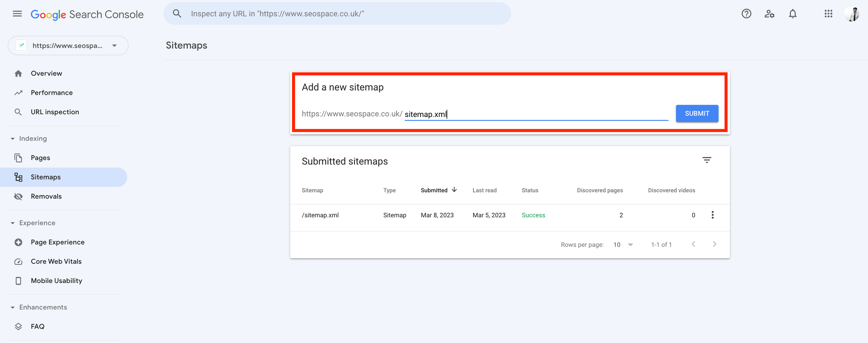Collapse the Indexing section
The height and width of the screenshot is (343, 868).
(12, 139)
